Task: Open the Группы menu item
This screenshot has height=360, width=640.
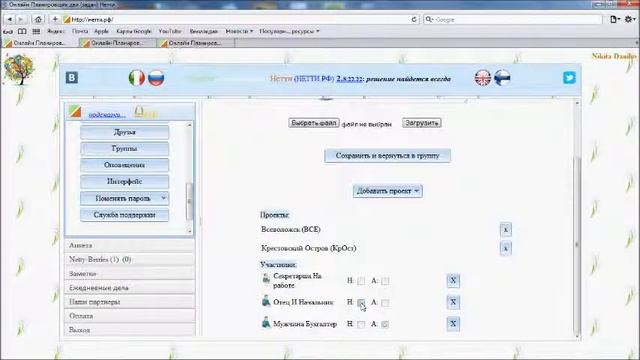Action: click(x=124, y=149)
